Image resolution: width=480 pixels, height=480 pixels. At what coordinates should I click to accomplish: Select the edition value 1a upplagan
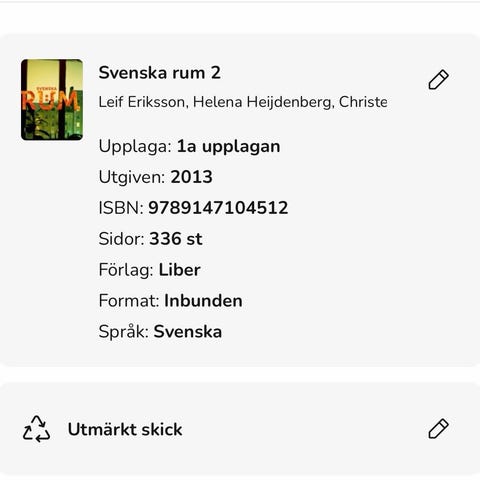(228, 147)
